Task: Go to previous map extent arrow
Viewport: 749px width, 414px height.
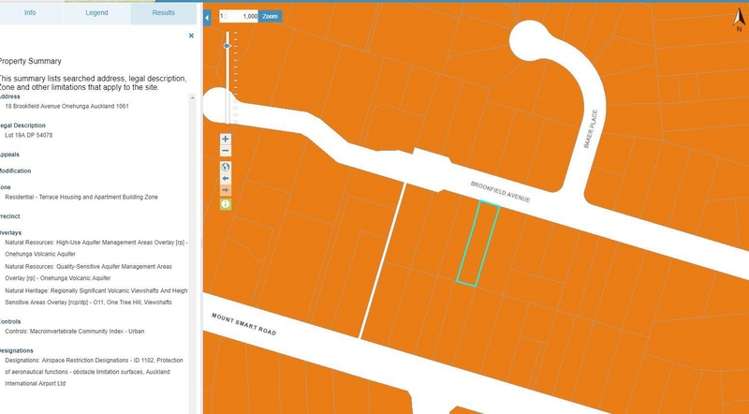Action: (x=226, y=179)
